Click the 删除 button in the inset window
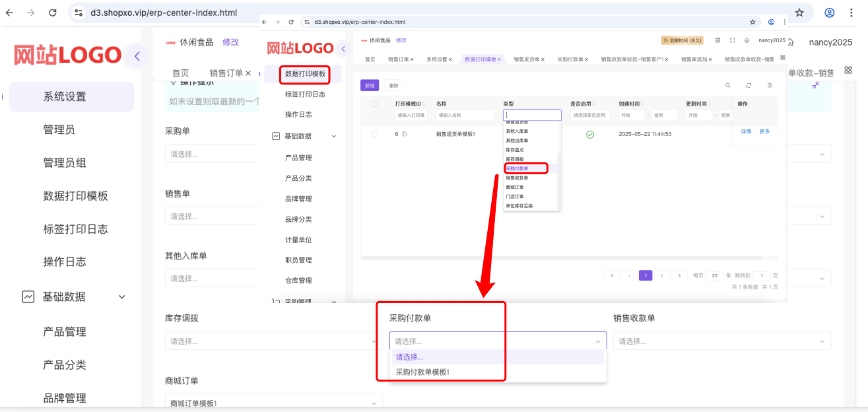The image size is (868, 412). point(393,85)
